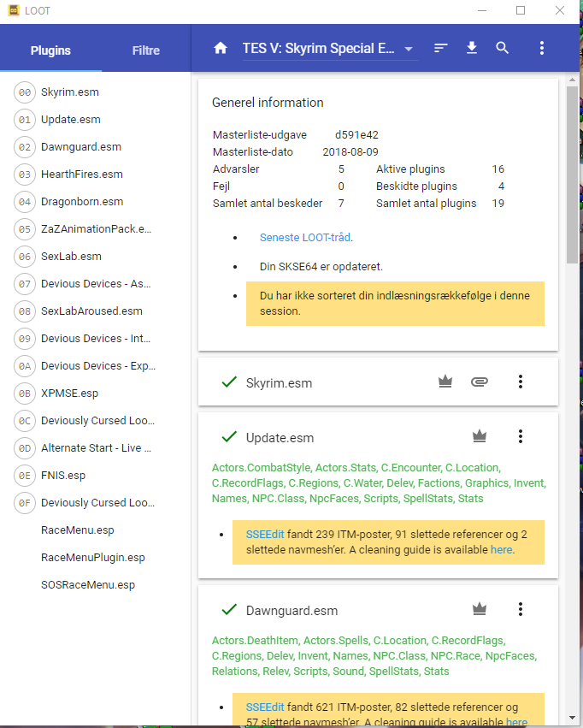Image resolution: width=583 pixels, height=728 pixels.
Task: Open SSEEdit link in Dawnguard.esm message
Action: [x=265, y=707]
